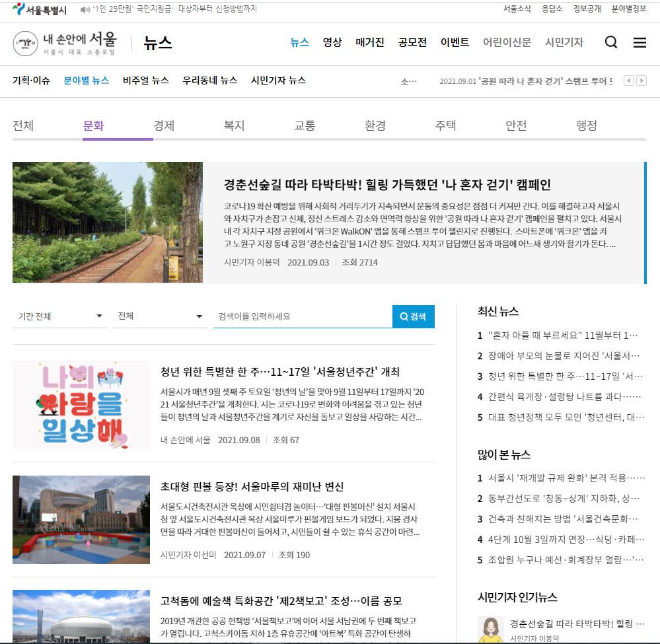The width and height of the screenshot is (660, 644).
Task: Open 응답소 link in top bar
Action: point(552,9)
